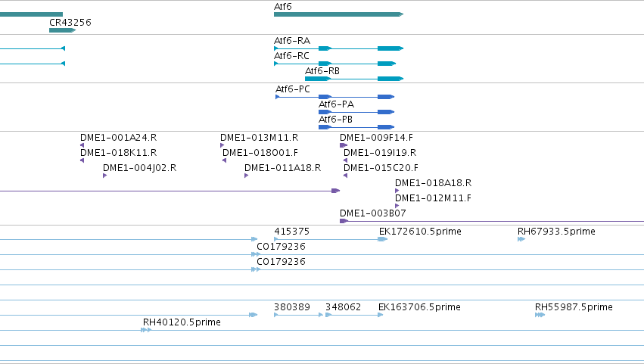The width and height of the screenshot is (644, 364).
Task: Click the DME1-003B07 purple arrow glyph
Action: coord(344,221)
